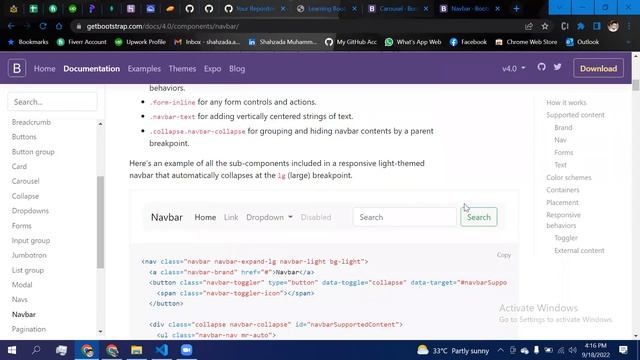This screenshot has width=640, height=360.
Task: Open the Gmail Inbox bookmark
Action: [207, 42]
